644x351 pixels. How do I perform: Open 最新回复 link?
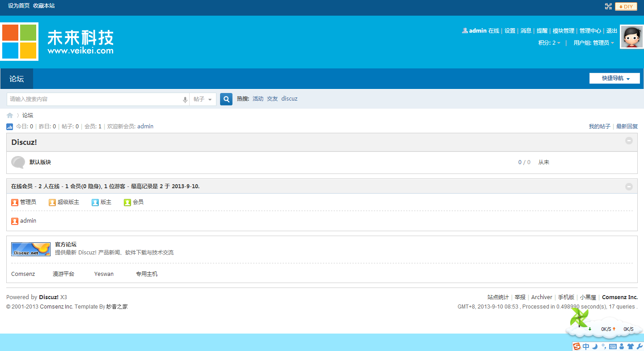pos(627,127)
